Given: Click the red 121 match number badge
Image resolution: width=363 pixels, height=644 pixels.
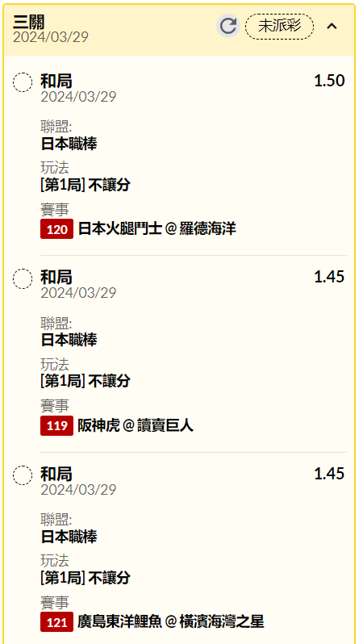Looking at the screenshot, I should [56, 622].
